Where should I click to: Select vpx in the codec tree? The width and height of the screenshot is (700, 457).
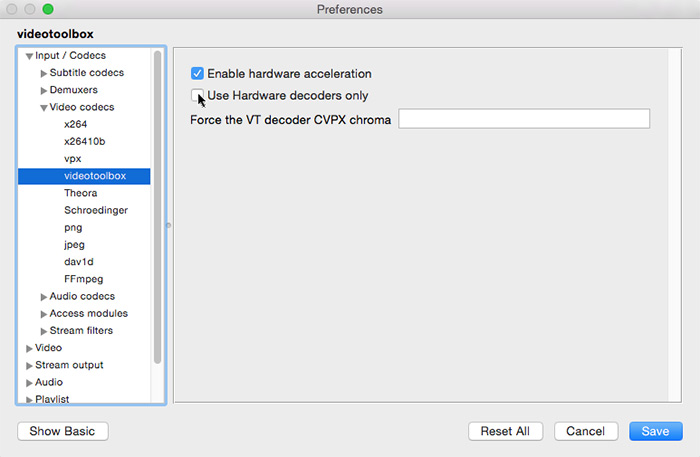[72, 159]
